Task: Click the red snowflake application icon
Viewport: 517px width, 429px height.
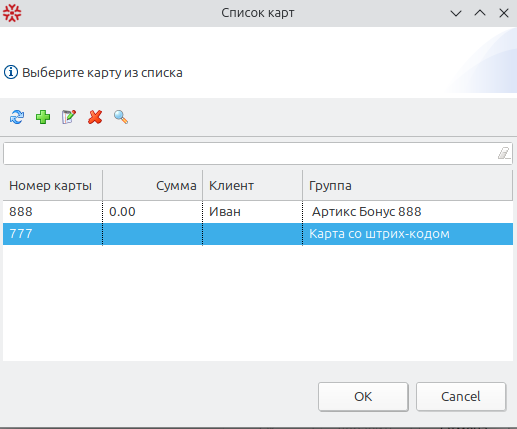Action: (12, 13)
